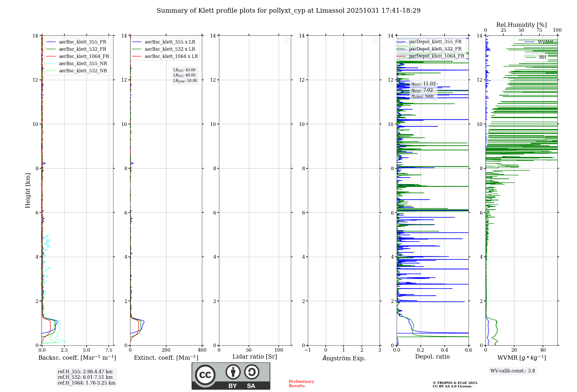This screenshot has width=577, height=392.
Task: Click the RH legend entry
Action: click(x=542, y=57)
